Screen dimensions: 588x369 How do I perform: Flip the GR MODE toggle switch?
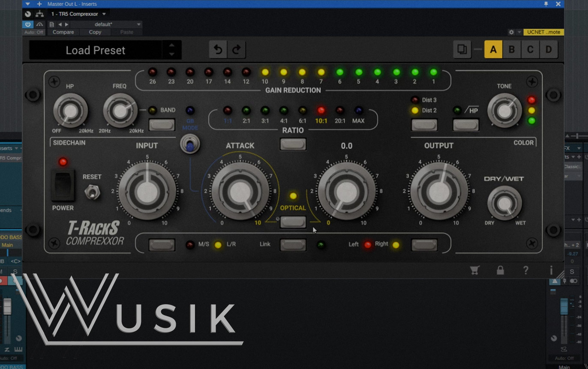tap(190, 144)
